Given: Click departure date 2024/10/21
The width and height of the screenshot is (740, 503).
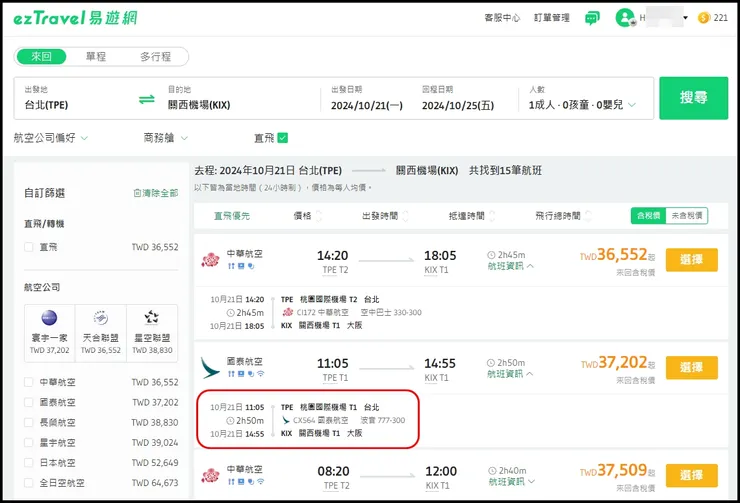Looking at the screenshot, I should pyautogui.click(x=367, y=105).
